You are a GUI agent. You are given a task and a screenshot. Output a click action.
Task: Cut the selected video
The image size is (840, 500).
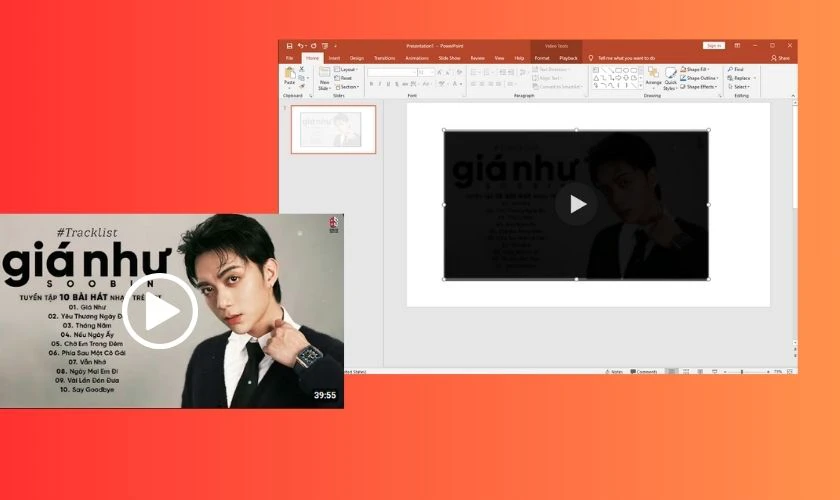click(302, 69)
